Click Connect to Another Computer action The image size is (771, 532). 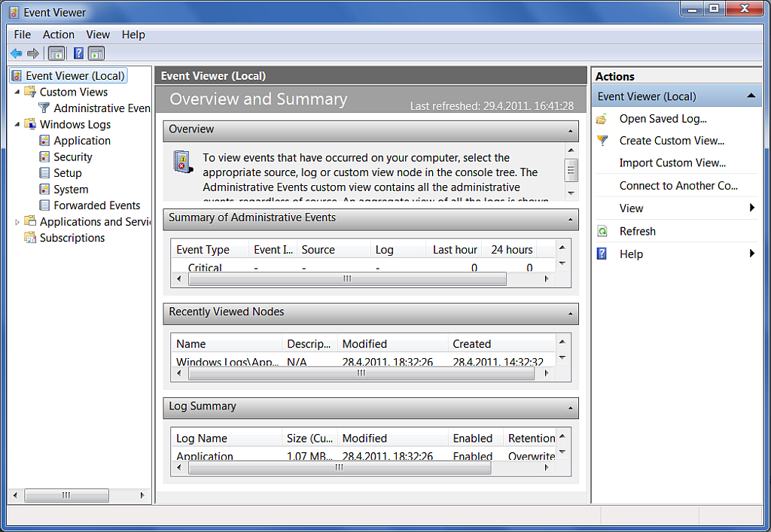[x=678, y=186]
